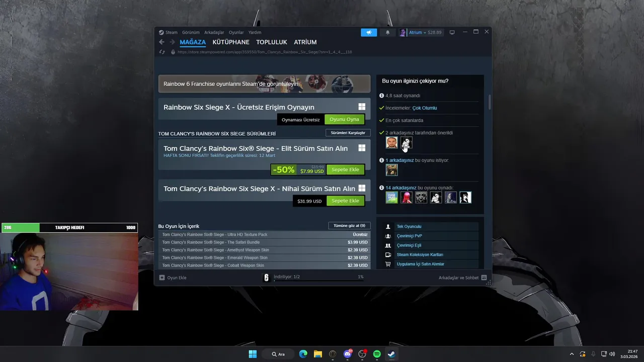This screenshot has width=644, height=362.
Task: Click the Steam logo in title bar
Action: coord(161,32)
